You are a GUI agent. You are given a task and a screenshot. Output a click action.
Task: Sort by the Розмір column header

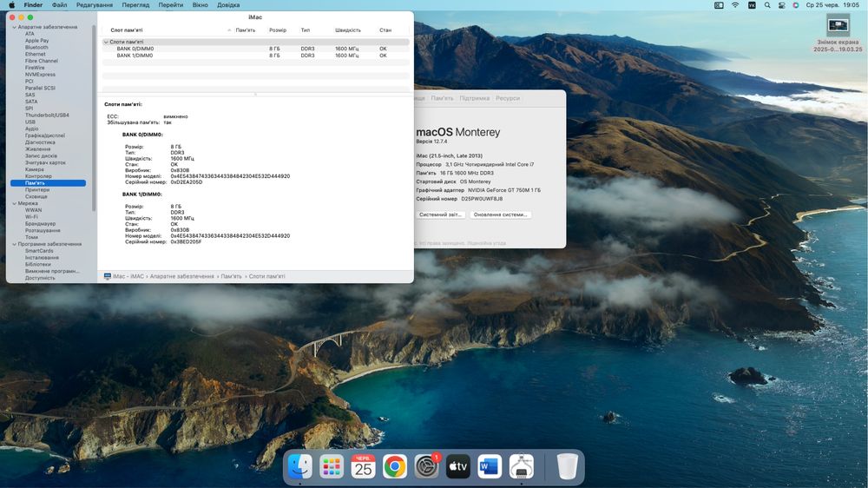(x=278, y=30)
